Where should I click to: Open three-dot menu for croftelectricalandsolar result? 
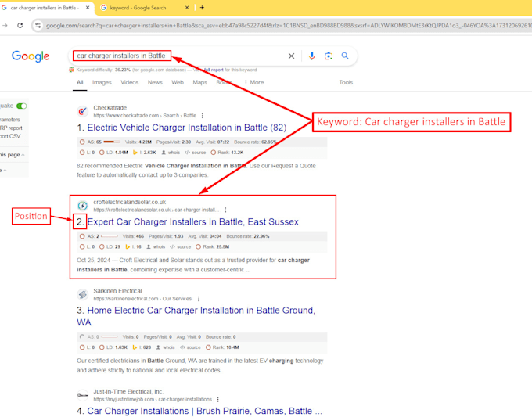[225, 210]
